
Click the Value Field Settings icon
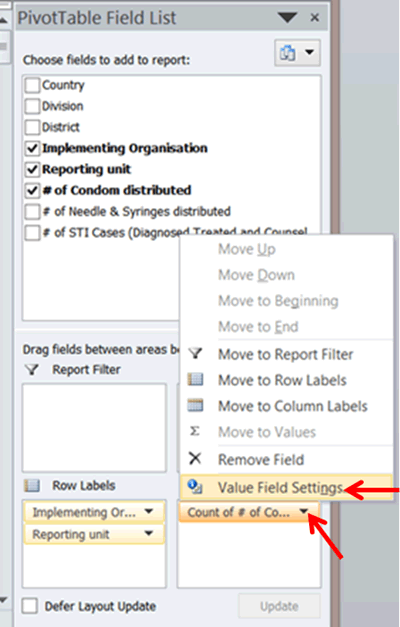coord(195,486)
